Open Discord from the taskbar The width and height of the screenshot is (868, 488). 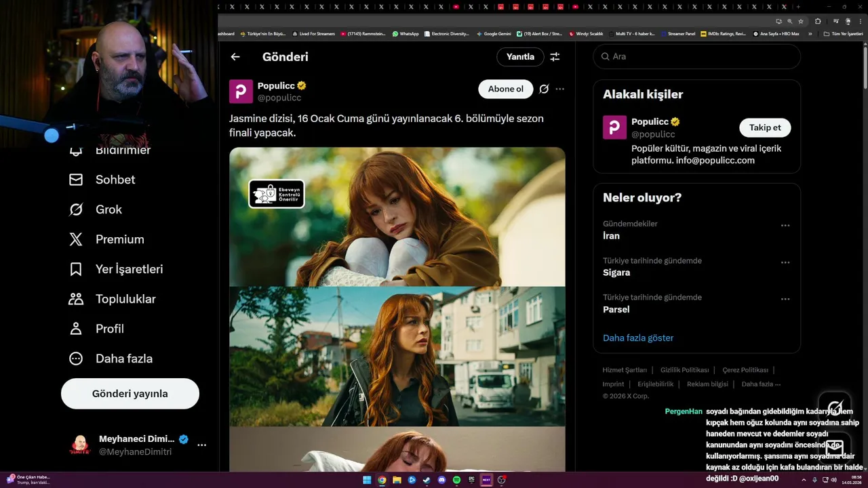pyautogui.click(x=441, y=480)
